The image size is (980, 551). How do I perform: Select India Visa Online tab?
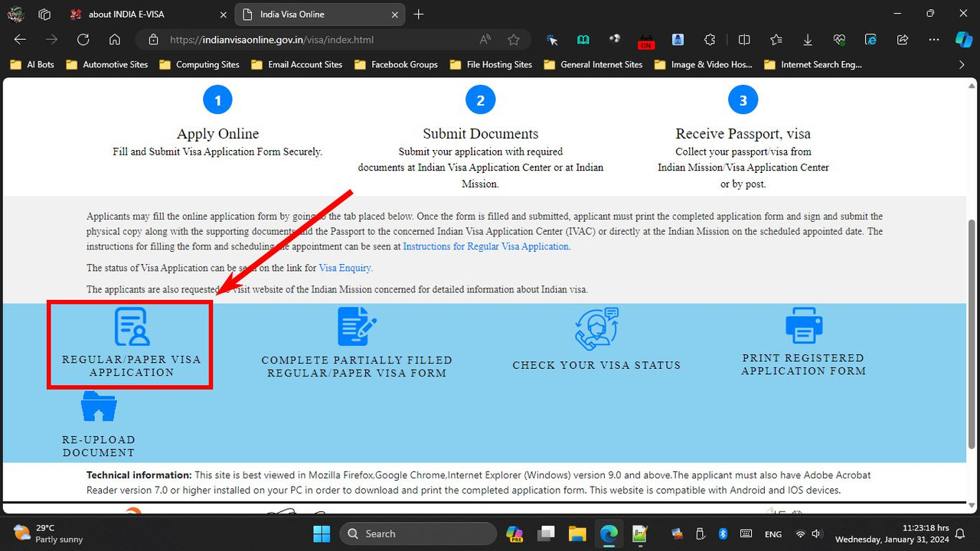point(321,14)
